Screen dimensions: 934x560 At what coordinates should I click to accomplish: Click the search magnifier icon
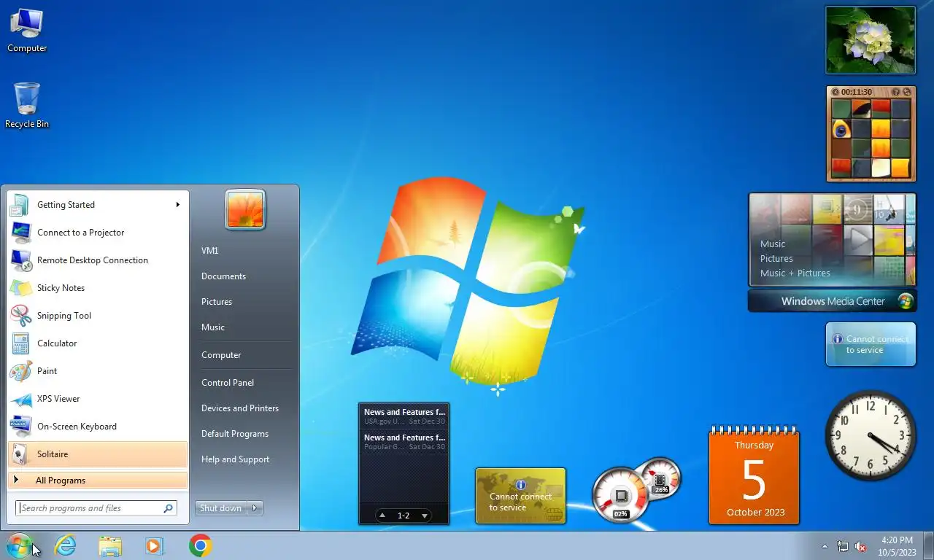coord(169,508)
